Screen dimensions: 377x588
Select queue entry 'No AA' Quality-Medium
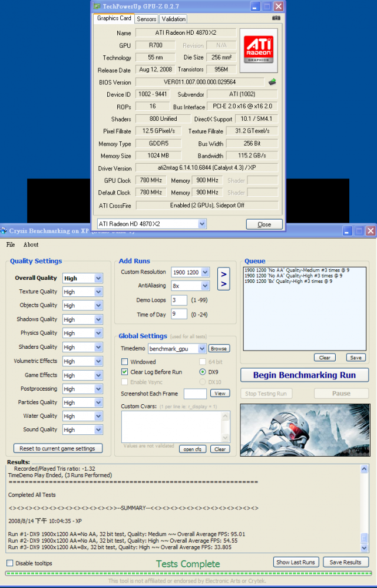coord(297,270)
